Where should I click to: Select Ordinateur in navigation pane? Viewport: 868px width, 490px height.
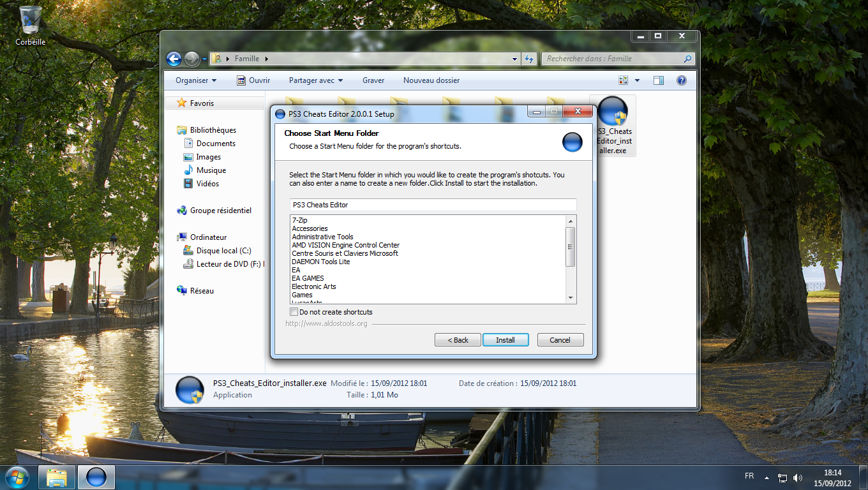[x=208, y=237]
